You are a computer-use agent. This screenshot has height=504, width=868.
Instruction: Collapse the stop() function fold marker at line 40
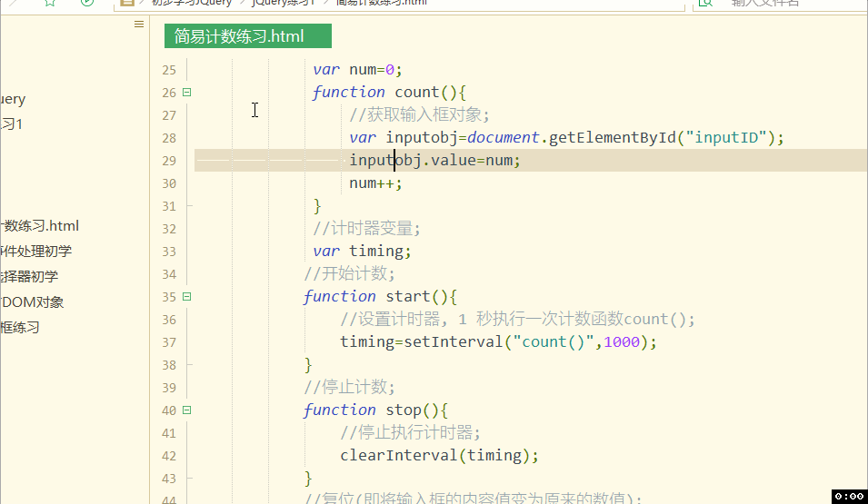point(187,410)
